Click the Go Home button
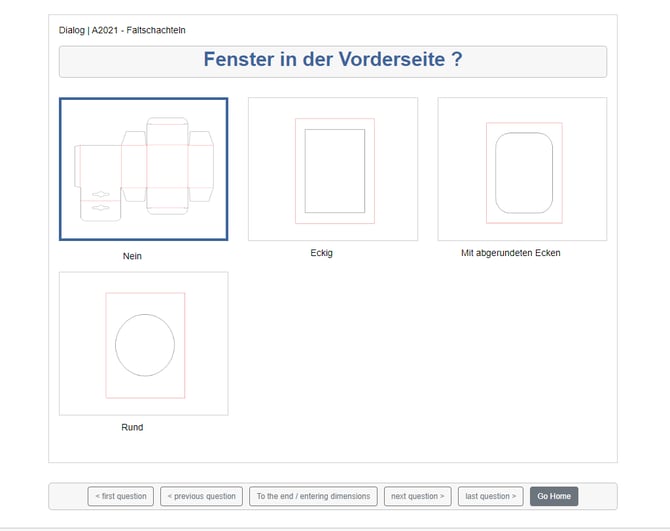This screenshot has width=670, height=531. pyautogui.click(x=554, y=496)
